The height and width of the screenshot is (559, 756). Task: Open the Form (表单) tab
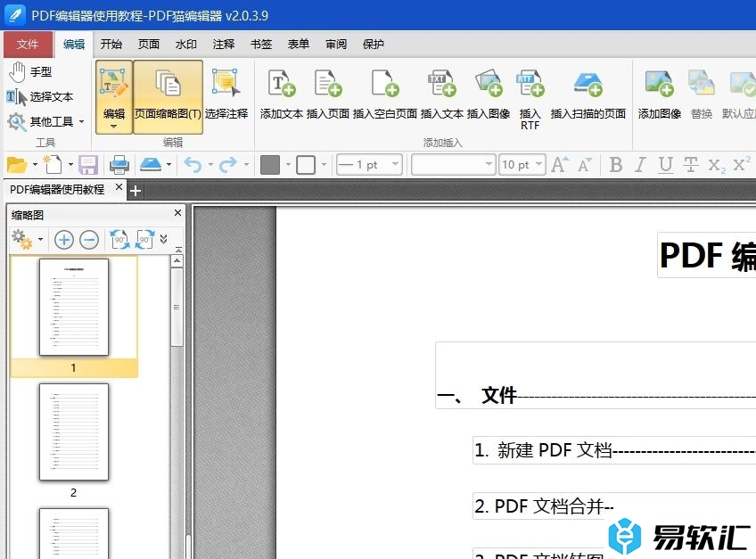[299, 45]
